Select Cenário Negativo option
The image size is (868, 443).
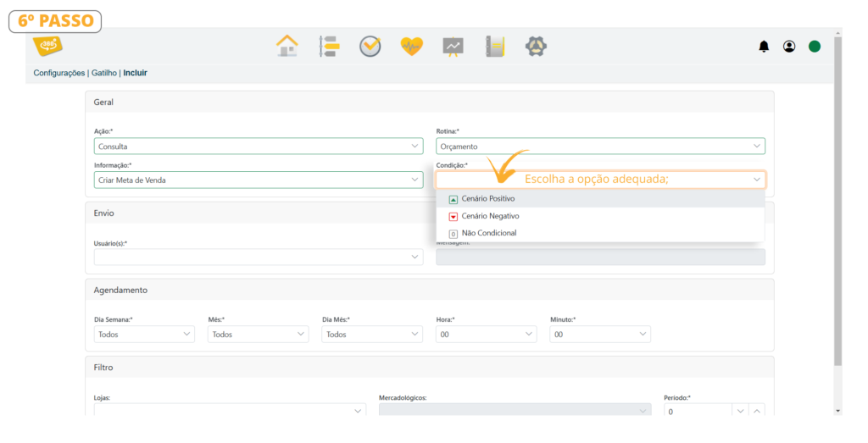point(600,216)
